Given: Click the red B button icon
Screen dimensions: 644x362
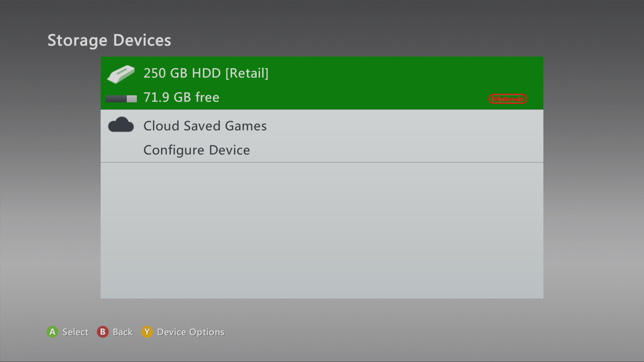Looking at the screenshot, I should (x=103, y=332).
